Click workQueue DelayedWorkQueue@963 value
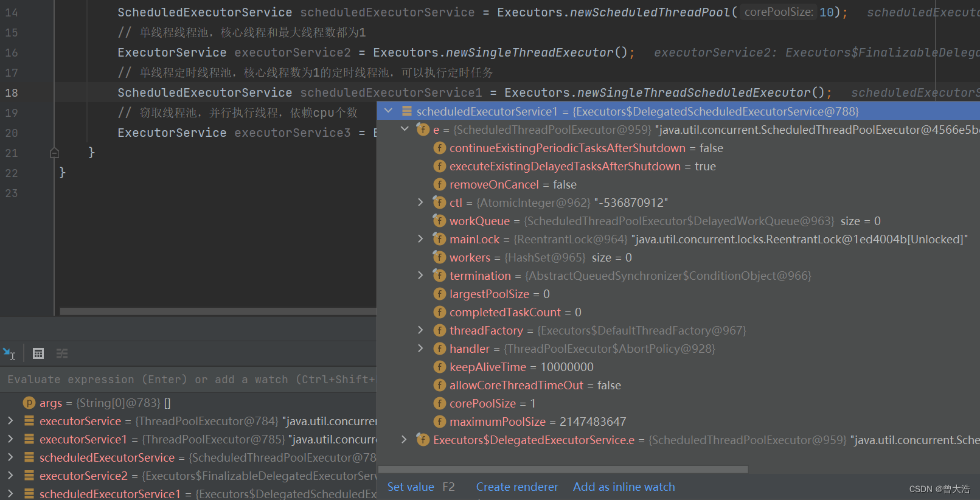The image size is (980, 500). click(x=679, y=221)
